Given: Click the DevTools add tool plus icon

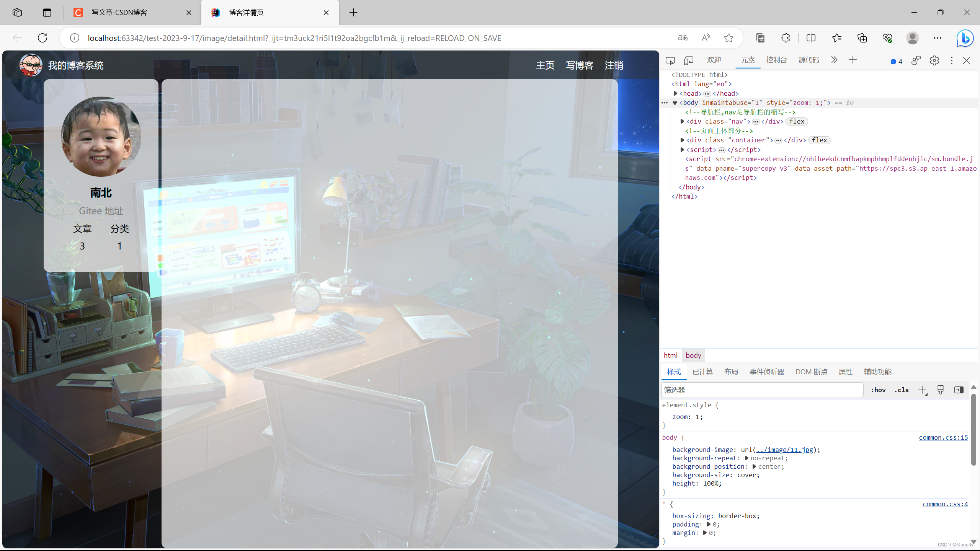Looking at the screenshot, I should [x=853, y=60].
